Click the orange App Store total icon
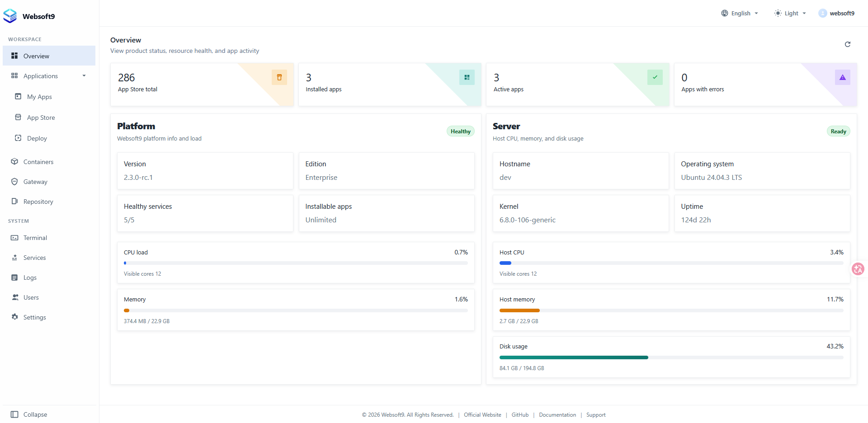 point(279,77)
